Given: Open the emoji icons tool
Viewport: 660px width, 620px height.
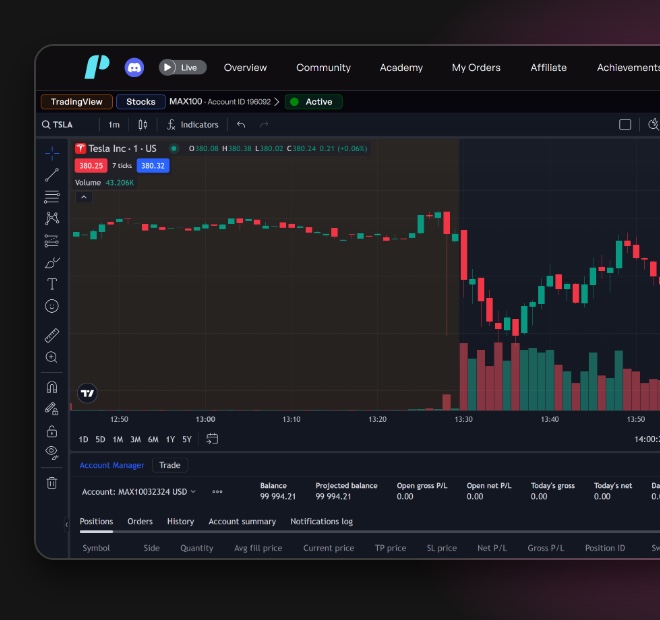Looking at the screenshot, I should pyautogui.click(x=52, y=306).
